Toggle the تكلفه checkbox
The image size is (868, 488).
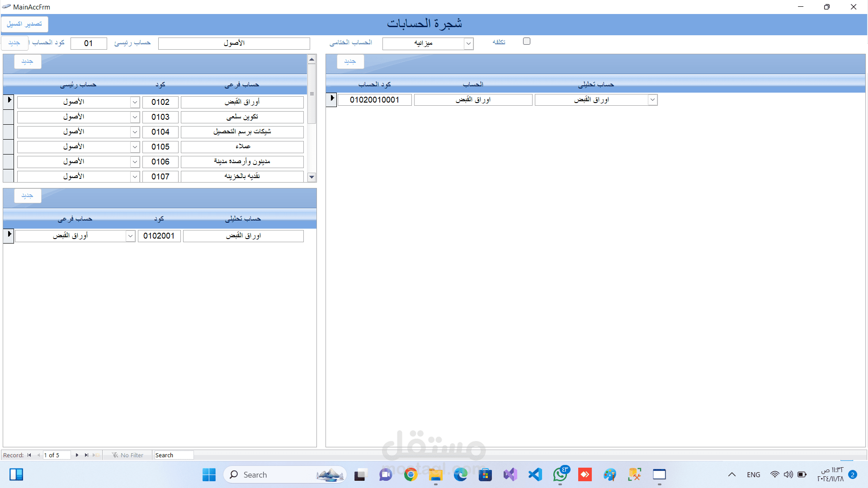tap(527, 42)
